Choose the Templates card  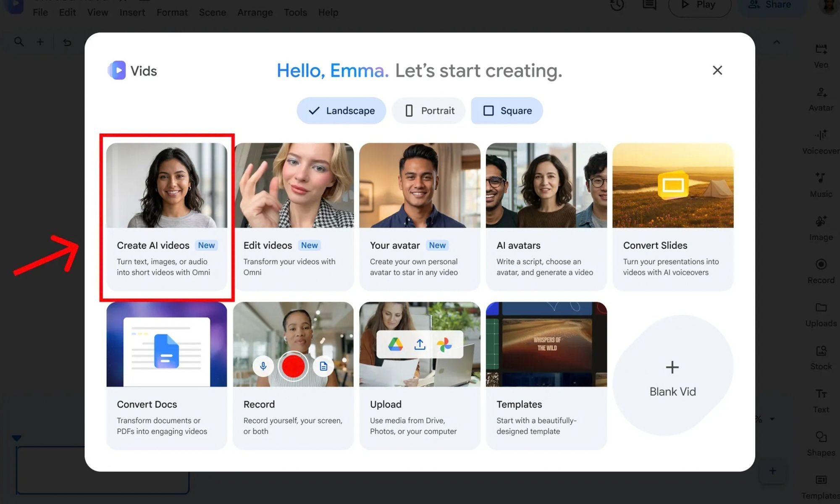coord(546,376)
